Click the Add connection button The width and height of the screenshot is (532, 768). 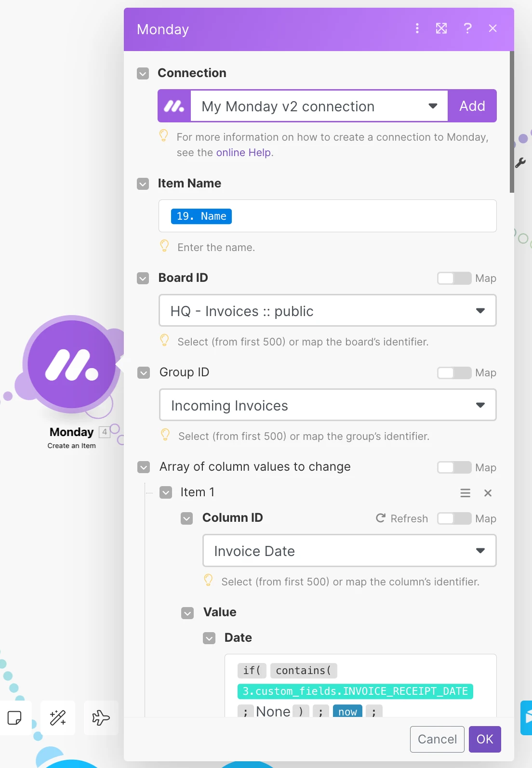[472, 106]
